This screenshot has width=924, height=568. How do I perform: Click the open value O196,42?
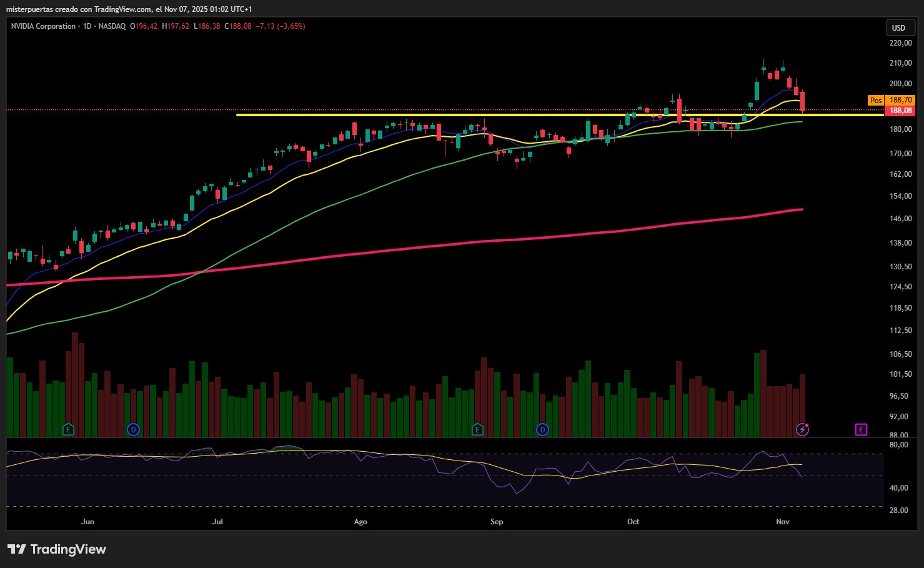tap(144, 26)
